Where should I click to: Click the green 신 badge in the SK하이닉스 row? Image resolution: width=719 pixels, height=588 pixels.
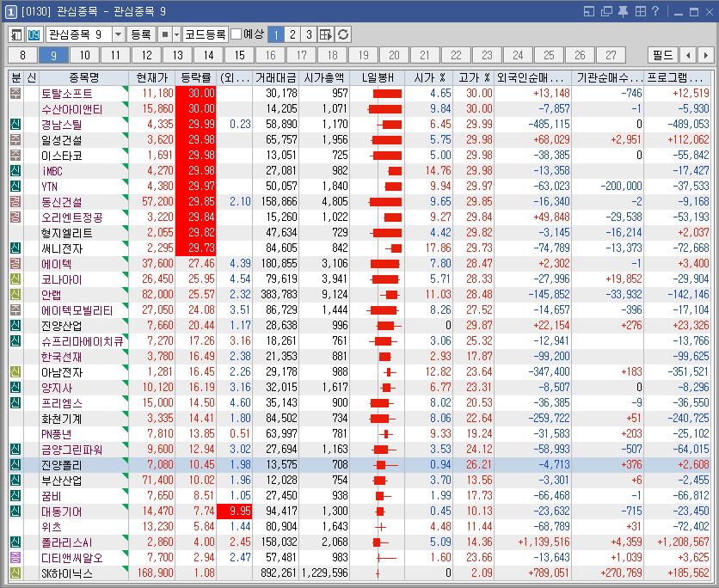(15, 573)
